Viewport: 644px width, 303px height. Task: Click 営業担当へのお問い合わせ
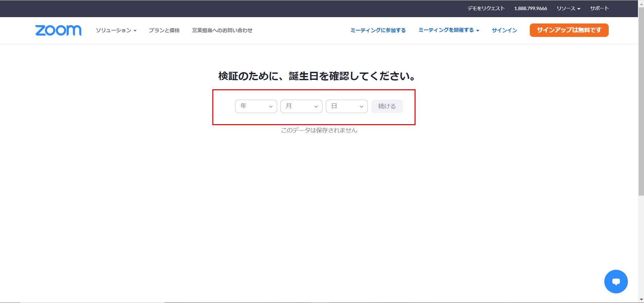(x=222, y=30)
